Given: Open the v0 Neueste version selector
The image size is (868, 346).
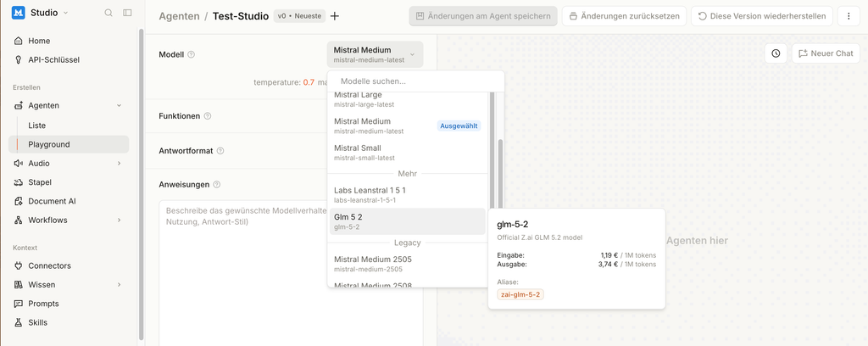Looking at the screenshot, I should coord(299,16).
